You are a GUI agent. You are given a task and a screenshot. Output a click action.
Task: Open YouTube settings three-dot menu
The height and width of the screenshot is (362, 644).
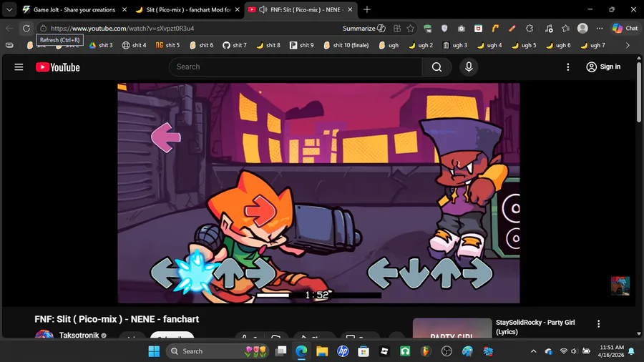pyautogui.click(x=568, y=67)
